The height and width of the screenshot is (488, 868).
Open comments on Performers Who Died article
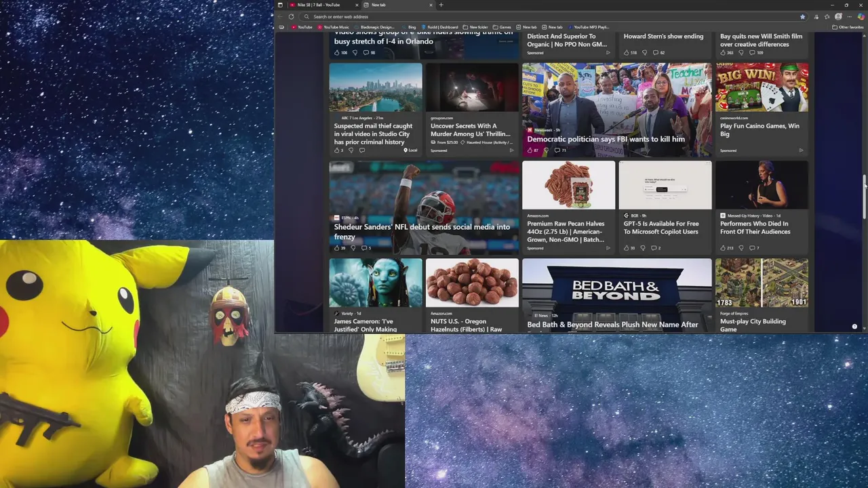tap(755, 248)
